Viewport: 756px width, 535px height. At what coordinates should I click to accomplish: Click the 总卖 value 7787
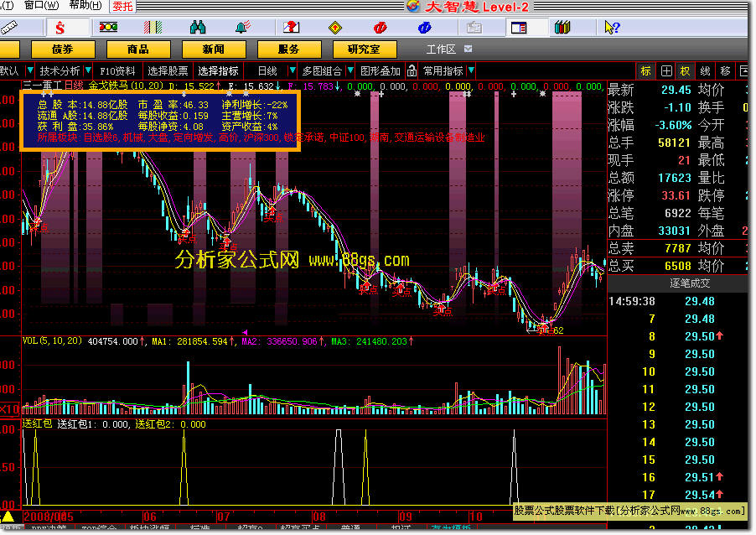[678, 248]
